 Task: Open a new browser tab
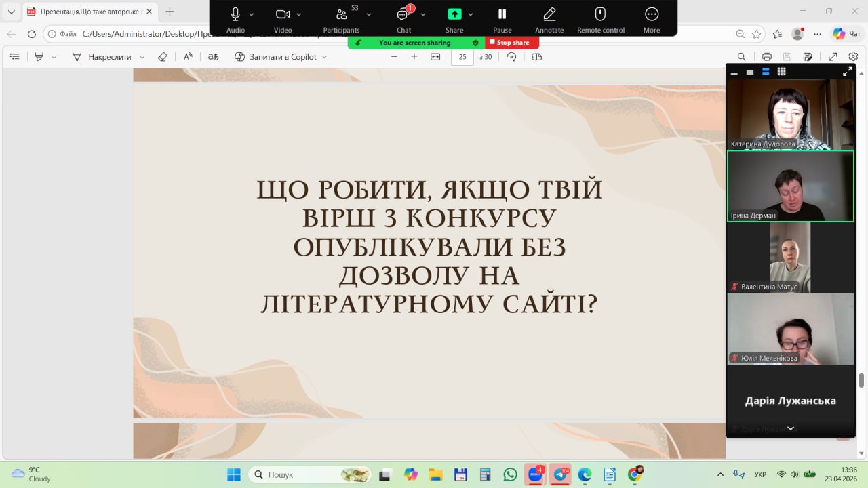(170, 12)
